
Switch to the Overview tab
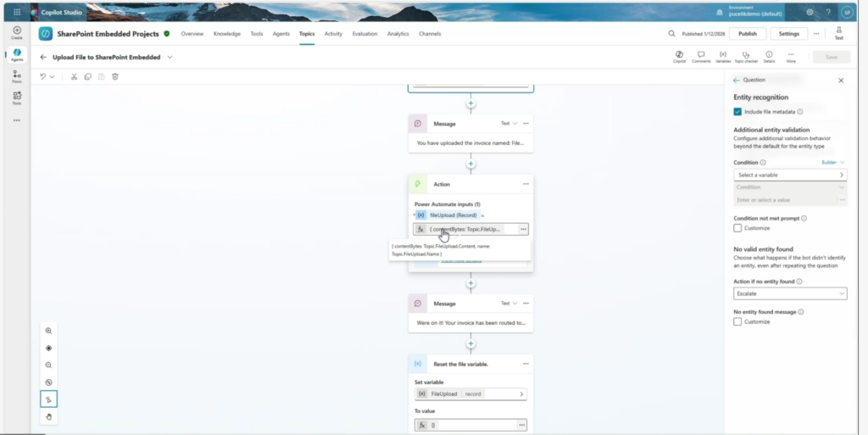(x=192, y=34)
